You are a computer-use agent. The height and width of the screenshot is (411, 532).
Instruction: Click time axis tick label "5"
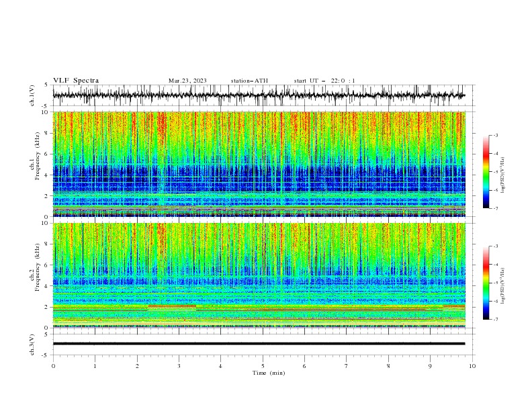click(263, 366)
